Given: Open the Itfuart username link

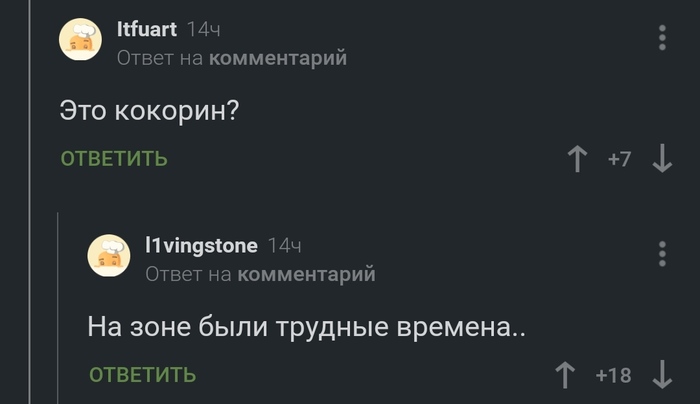Looking at the screenshot, I should (146, 31).
